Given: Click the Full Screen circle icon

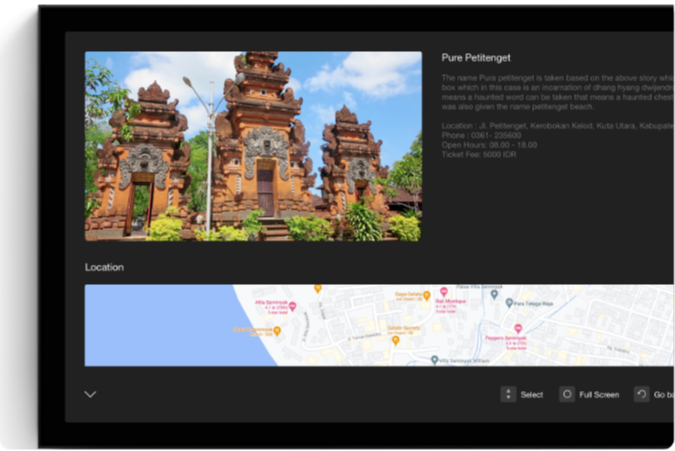Looking at the screenshot, I should tap(567, 394).
